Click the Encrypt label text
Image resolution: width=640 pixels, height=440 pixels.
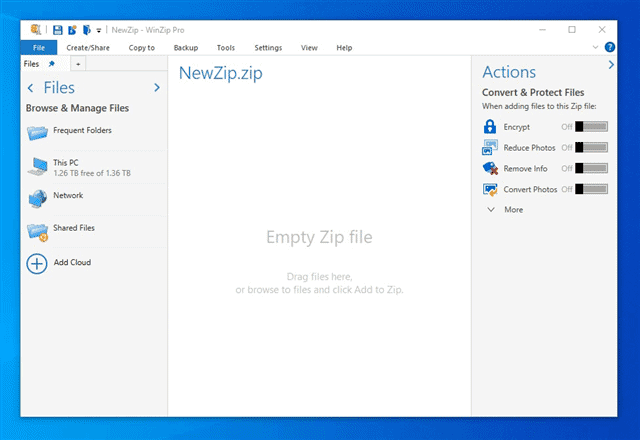tap(517, 127)
